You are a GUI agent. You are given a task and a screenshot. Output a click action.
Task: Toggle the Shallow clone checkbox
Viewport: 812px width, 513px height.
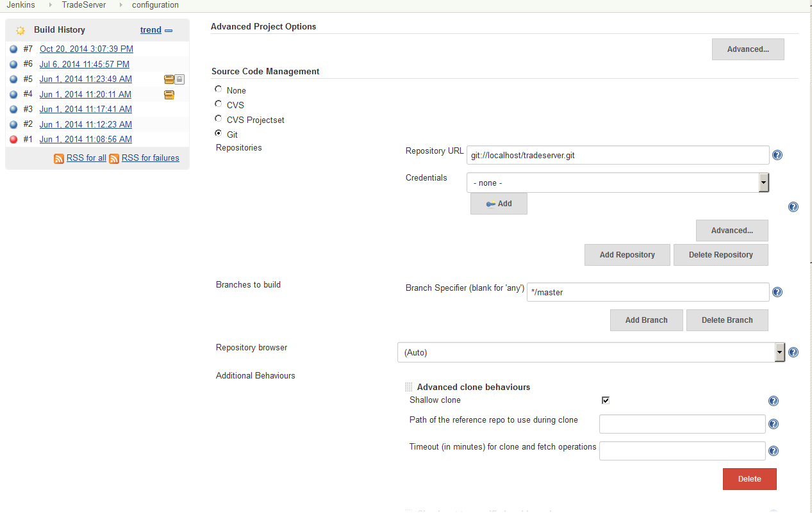coord(606,400)
